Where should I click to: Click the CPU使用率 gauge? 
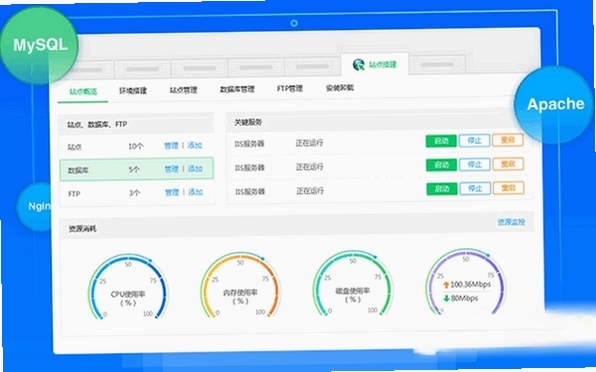click(x=128, y=287)
